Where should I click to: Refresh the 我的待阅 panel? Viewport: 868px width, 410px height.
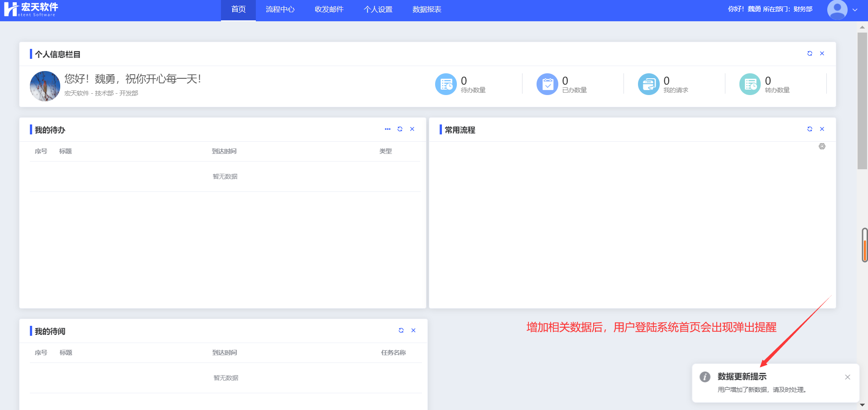click(401, 330)
